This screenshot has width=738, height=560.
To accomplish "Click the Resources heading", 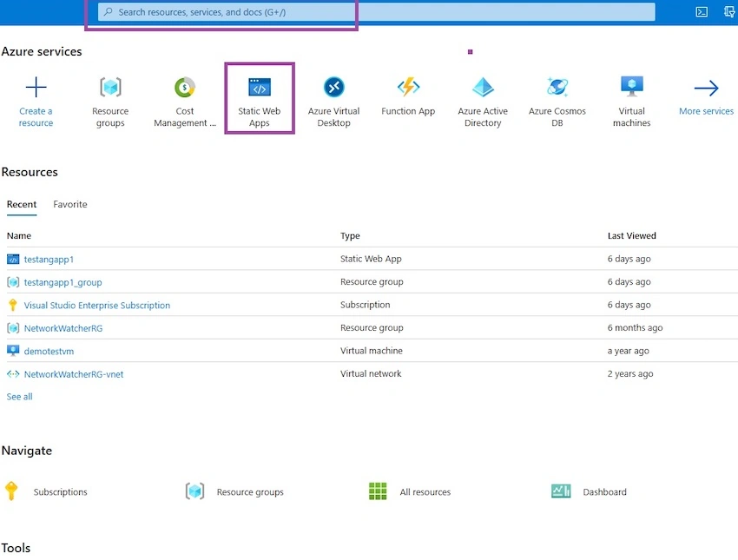I will point(30,172).
